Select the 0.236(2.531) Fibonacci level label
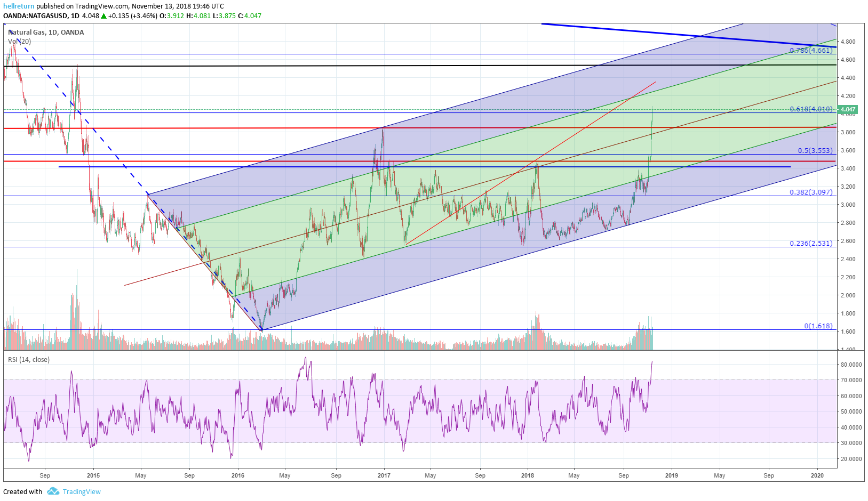Screen dimensions: 868x501 [811, 243]
